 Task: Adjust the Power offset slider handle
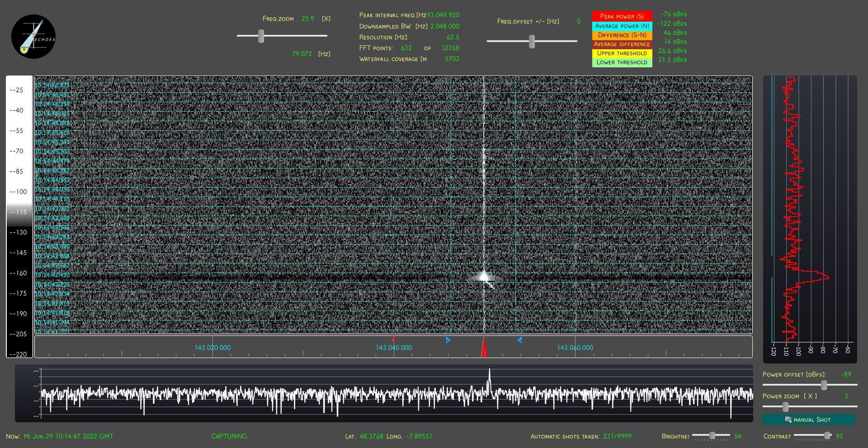(824, 385)
